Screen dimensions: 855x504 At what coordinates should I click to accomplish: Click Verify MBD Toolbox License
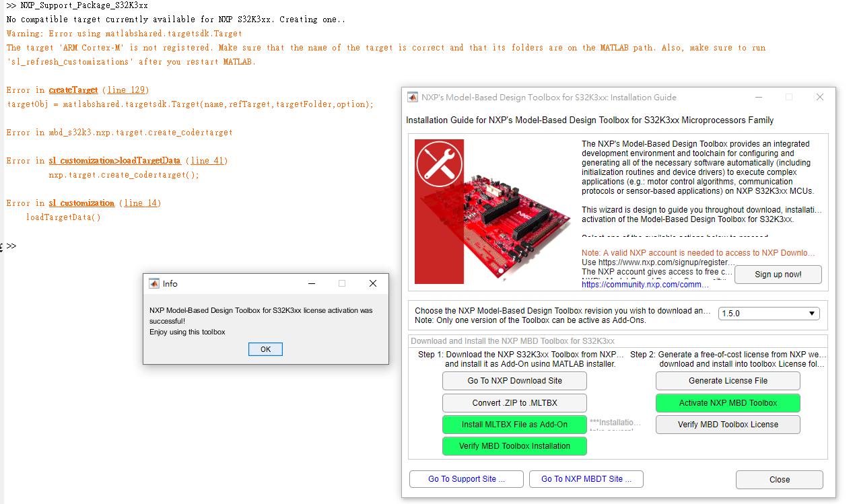[x=728, y=424]
